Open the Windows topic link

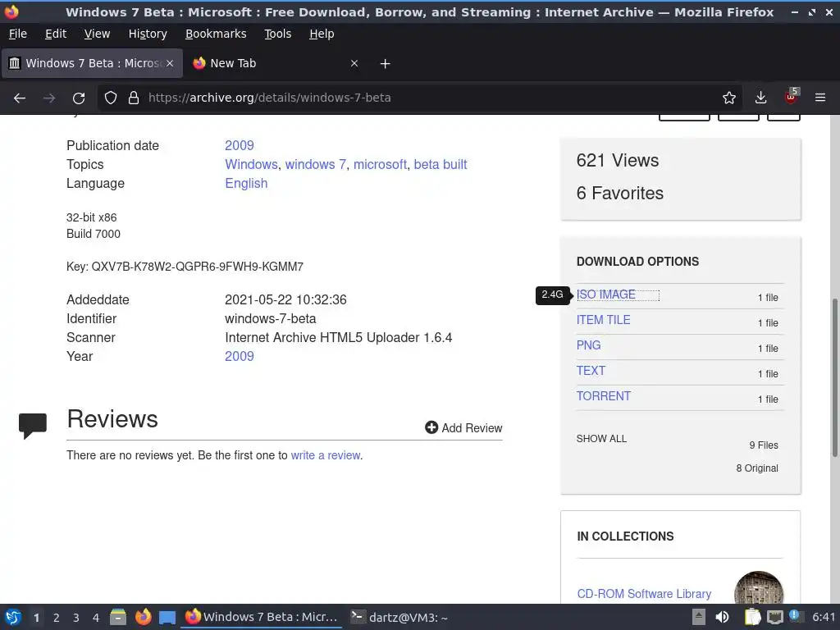(251, 164)
